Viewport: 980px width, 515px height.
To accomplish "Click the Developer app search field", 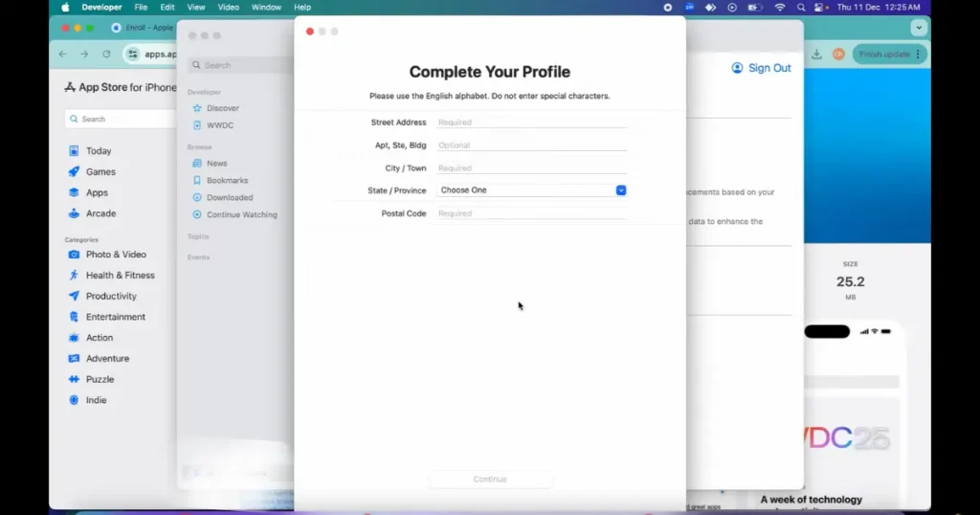I will pyautogui.click(x=240, y=65).
